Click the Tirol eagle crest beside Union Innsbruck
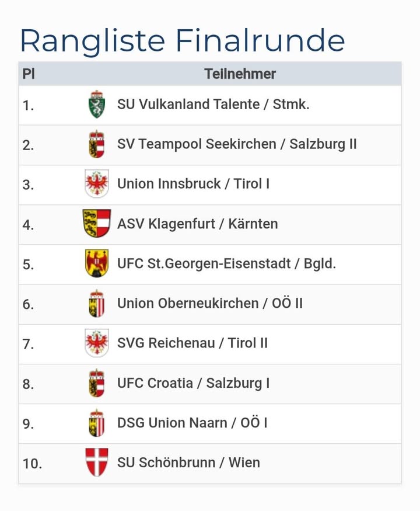Image resolution: width=420 pixels, height=511 pixels. pos(96,184)
